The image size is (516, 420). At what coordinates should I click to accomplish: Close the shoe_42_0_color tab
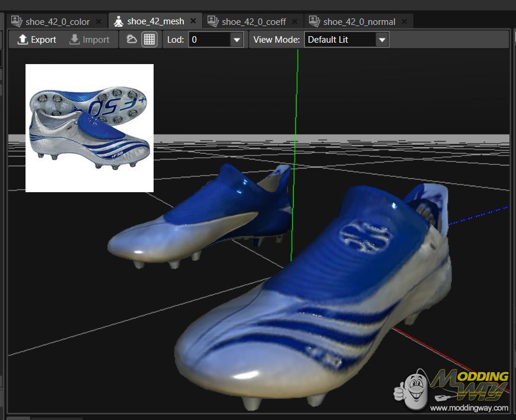[98, 21]
